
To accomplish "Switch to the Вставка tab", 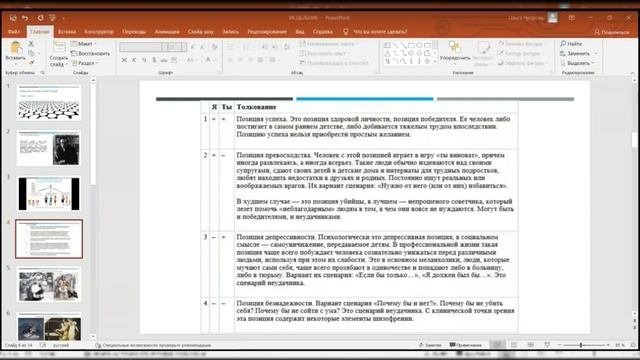I will tap(67, 31).
